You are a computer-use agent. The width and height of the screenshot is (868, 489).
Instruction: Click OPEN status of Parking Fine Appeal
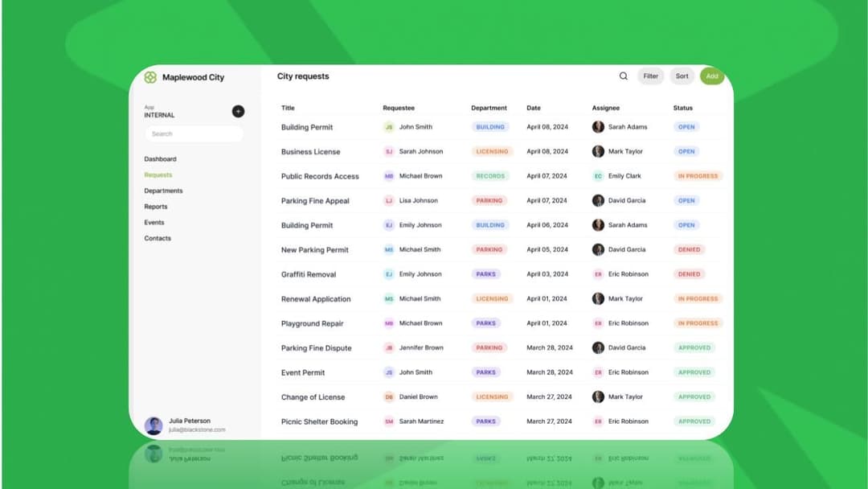(x=686, y=200)
